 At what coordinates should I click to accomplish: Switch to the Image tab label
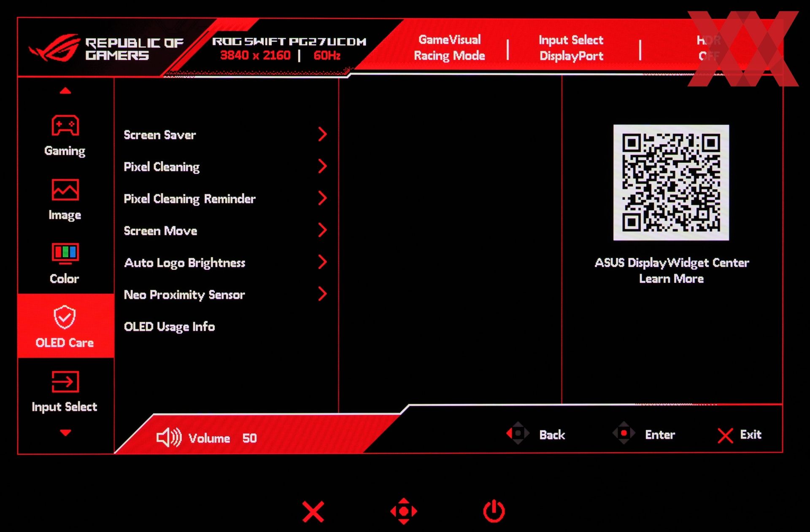tap(65, 215)
